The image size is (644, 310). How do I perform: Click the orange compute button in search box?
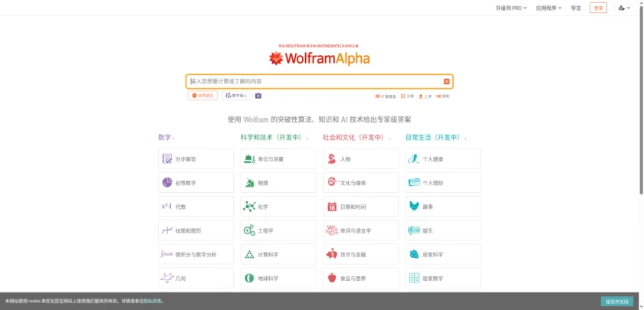[x=446, y=82]
